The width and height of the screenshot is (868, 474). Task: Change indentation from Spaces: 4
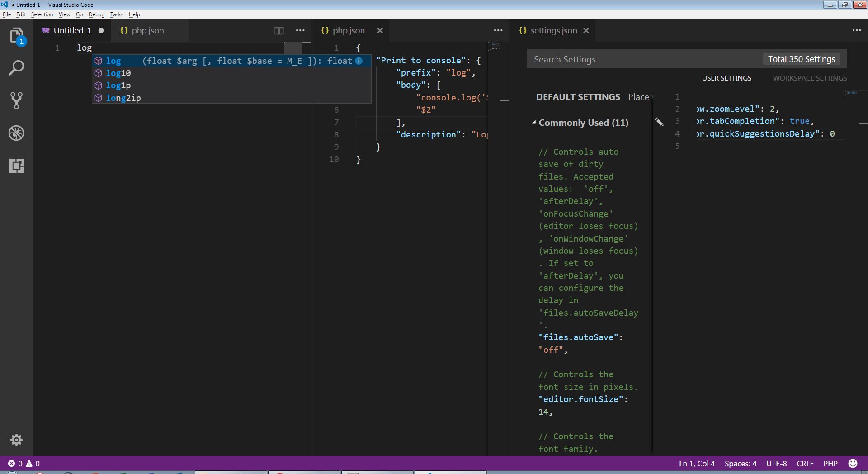pyautogui.click(x=741, y=464)
